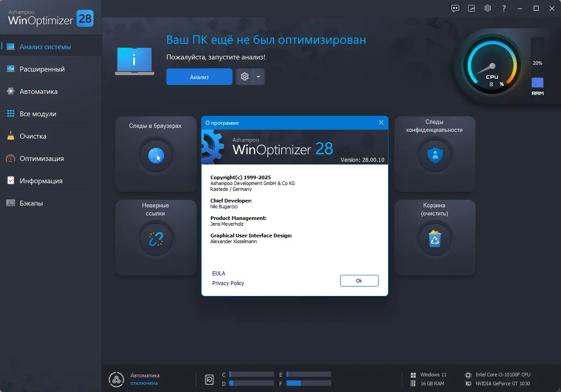Confirm the About dialog with Ok
This screenshot has height=392, width=561.
[x=359, y=281]
